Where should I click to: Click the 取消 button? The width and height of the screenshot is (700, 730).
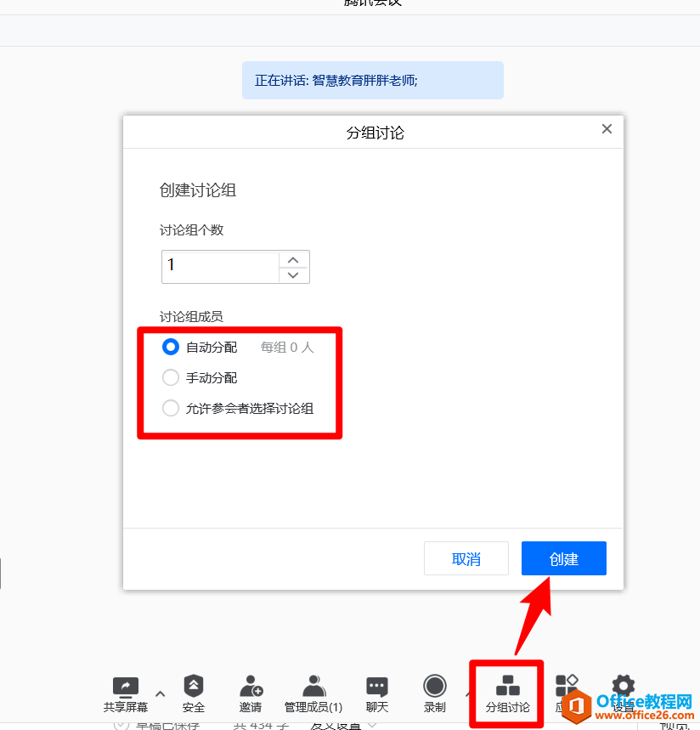click(466, 558)
